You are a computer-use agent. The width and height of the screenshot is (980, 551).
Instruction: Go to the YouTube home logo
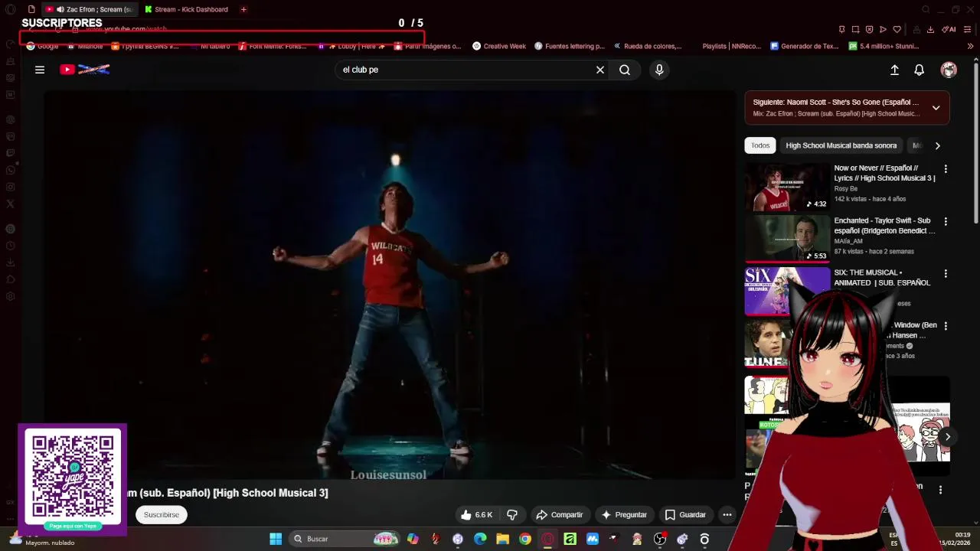point(84,70)
